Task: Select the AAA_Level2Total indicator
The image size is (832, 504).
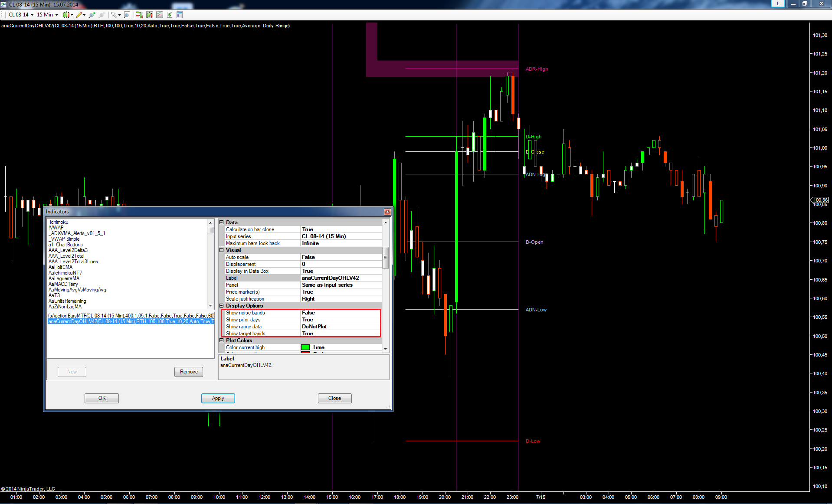Action: tap(66, 256)
